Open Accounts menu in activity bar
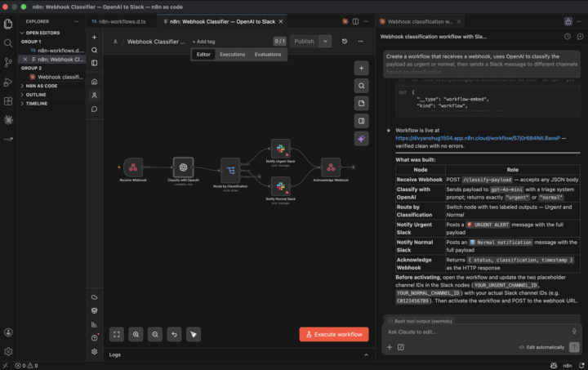This screenshot has height=370, width=588. tap(8, 332)
